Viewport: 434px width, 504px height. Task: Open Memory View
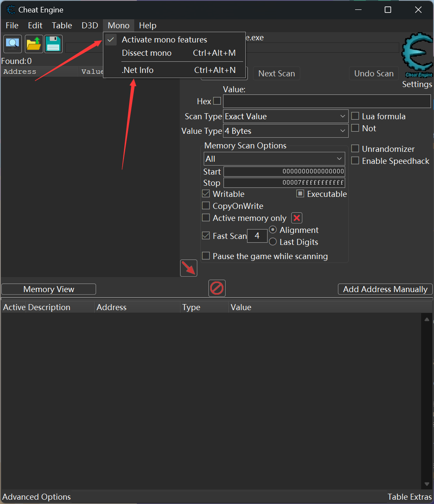pyautogui.click(x=49, y=289)
